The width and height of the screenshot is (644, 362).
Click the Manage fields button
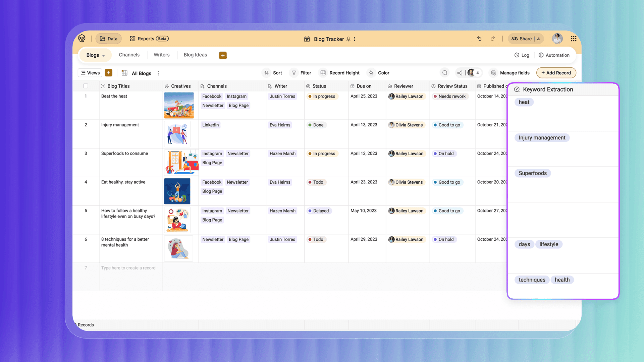(510, 73)
